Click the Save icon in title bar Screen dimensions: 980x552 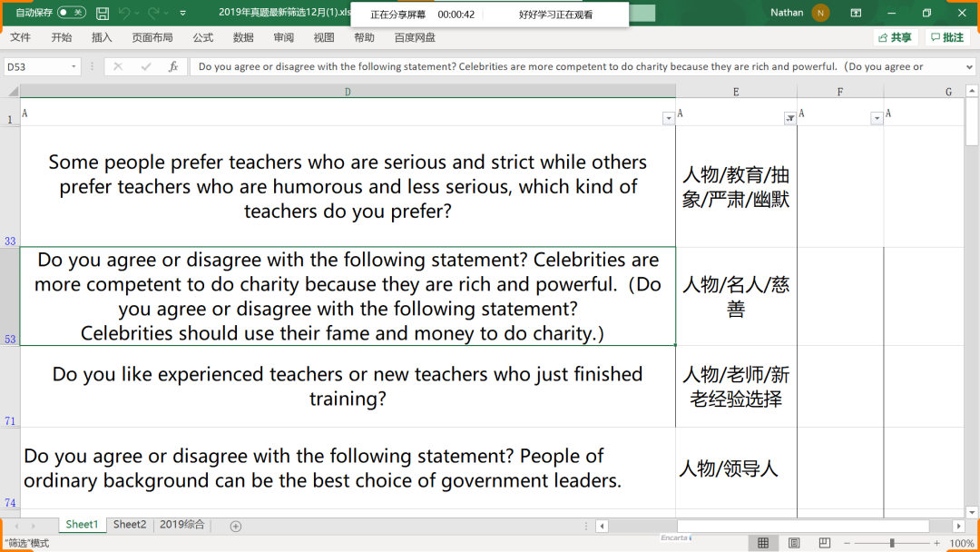[103, 14]
